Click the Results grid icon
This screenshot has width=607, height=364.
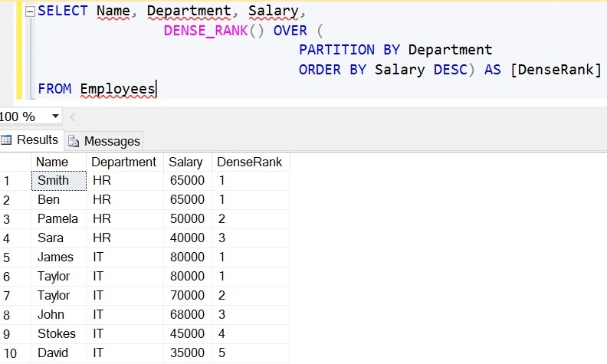coord(6,139)
